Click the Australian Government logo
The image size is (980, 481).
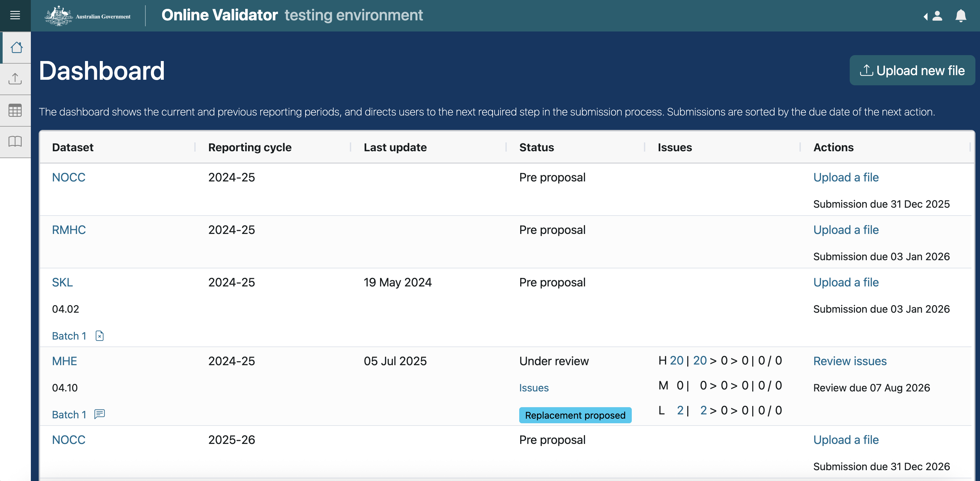(x=88, y=16)
